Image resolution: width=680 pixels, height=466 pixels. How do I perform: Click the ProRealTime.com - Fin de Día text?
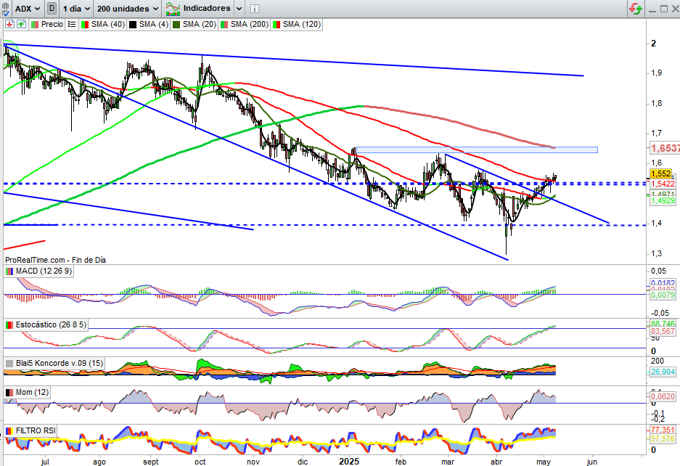click(x=56, y=260)
